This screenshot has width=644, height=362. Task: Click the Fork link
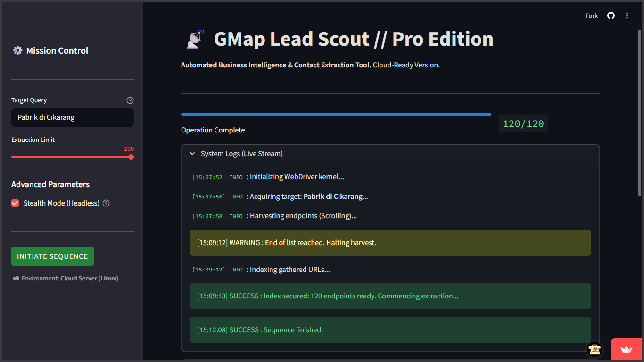(592, 16)
